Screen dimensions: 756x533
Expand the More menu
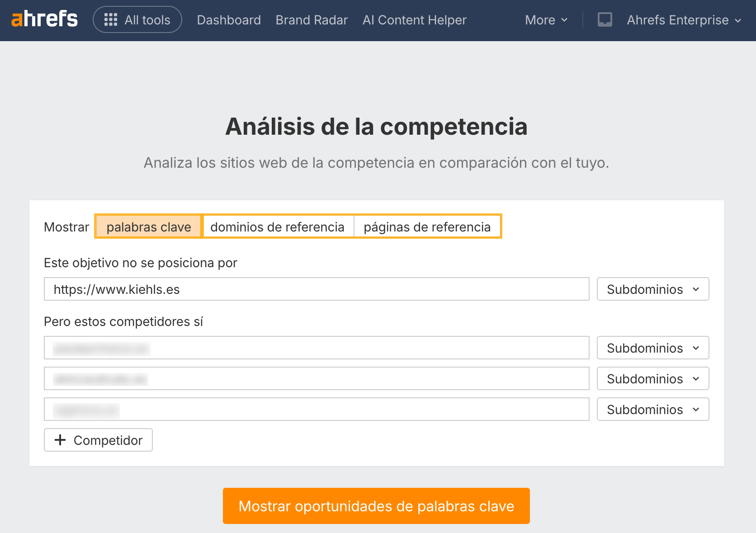coord(546,20)
